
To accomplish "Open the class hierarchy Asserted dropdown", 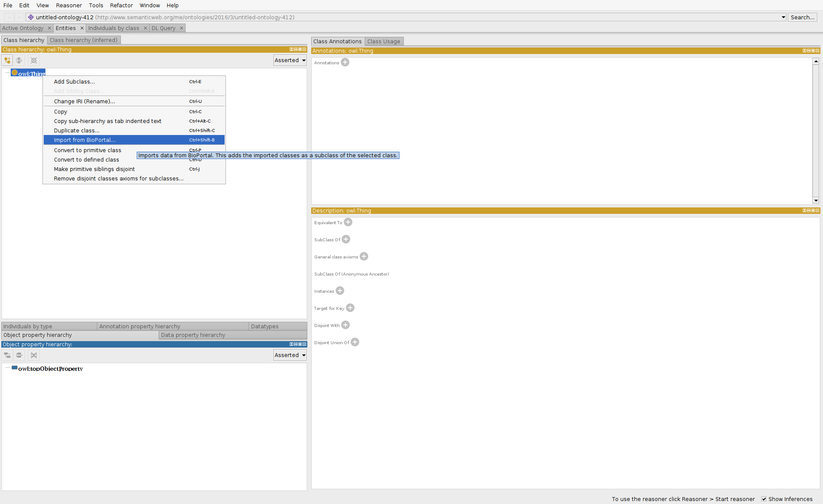I will point(290,60).
